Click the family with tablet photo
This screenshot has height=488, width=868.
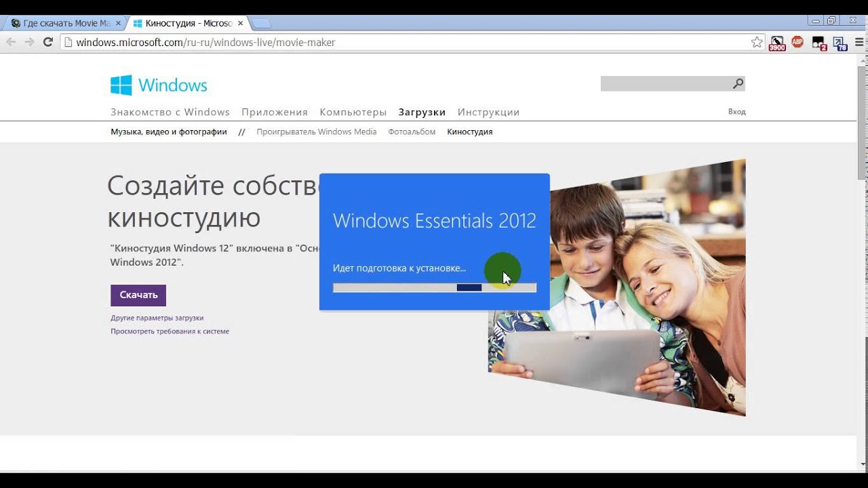pyautogui.click(x=616, y=287)
